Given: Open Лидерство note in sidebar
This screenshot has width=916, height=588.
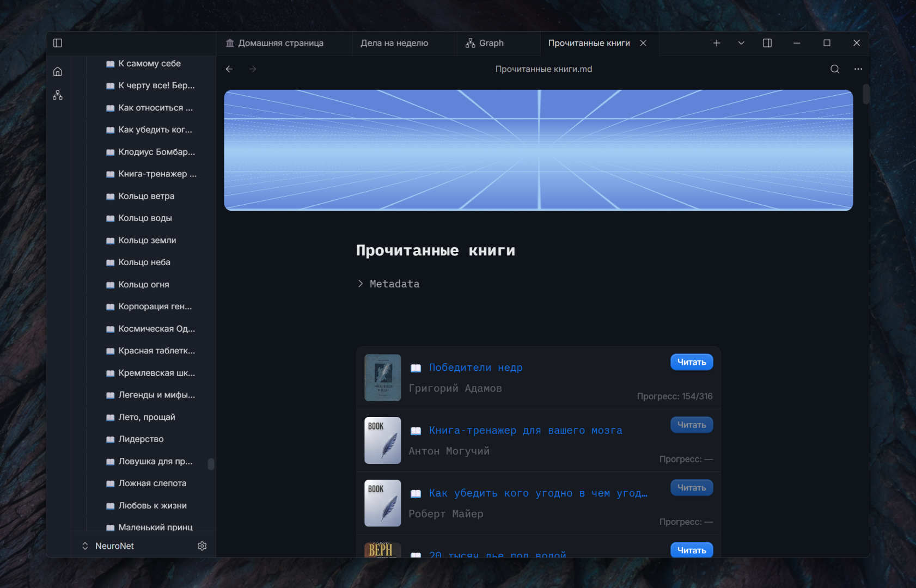Looking at the screenshot, I should coord(141,439).
